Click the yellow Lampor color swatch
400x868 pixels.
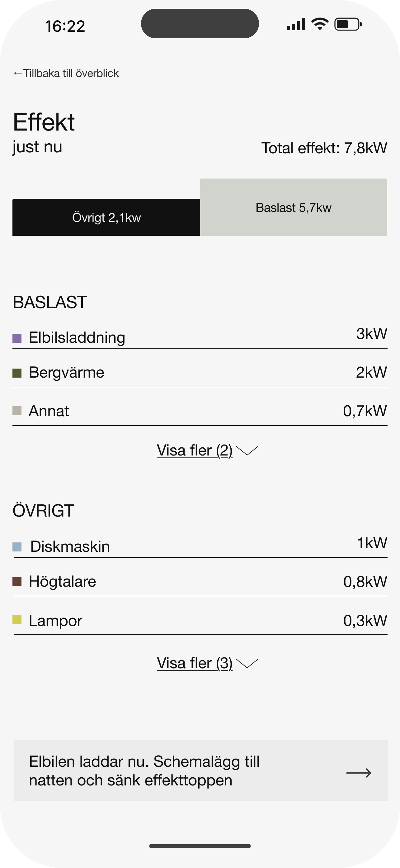(17, 620)
